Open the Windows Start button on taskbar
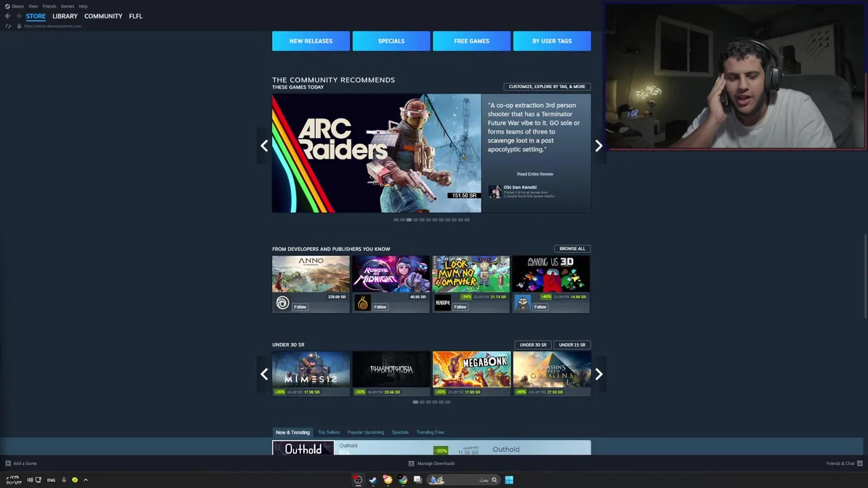868x488 pixels. pos(509,480)
